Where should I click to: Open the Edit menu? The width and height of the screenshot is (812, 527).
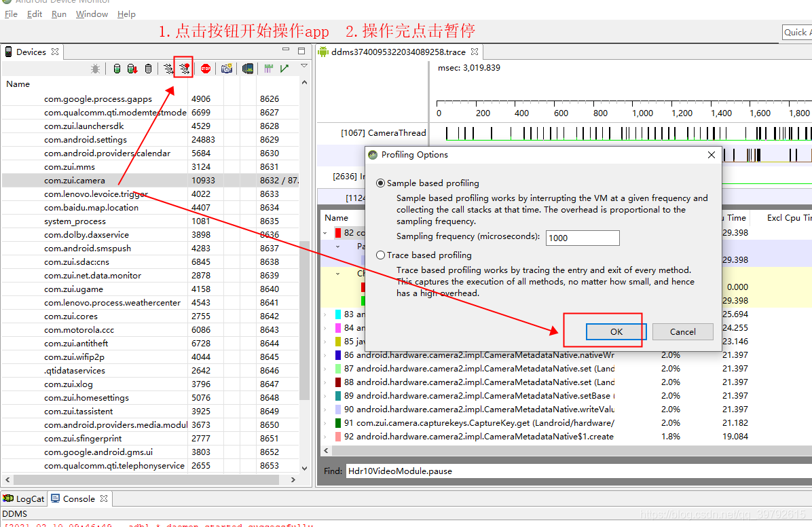[35, 14]
